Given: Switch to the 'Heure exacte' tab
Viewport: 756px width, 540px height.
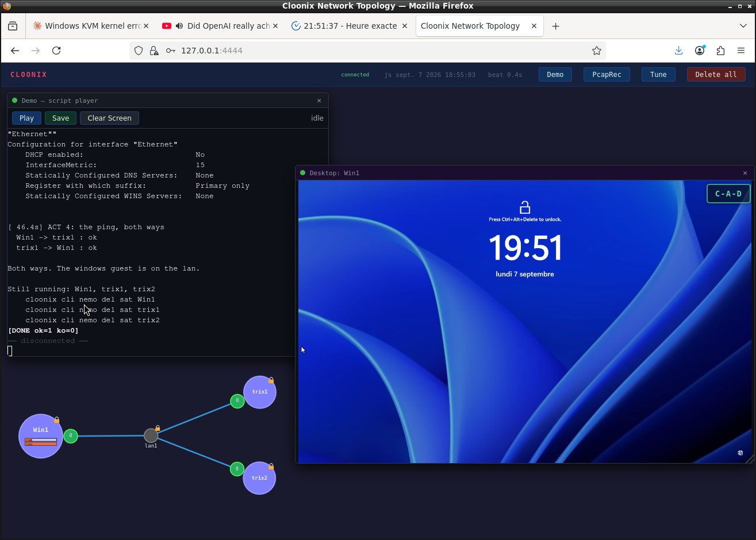Looking at the screenshot, I should pos(350,26).
